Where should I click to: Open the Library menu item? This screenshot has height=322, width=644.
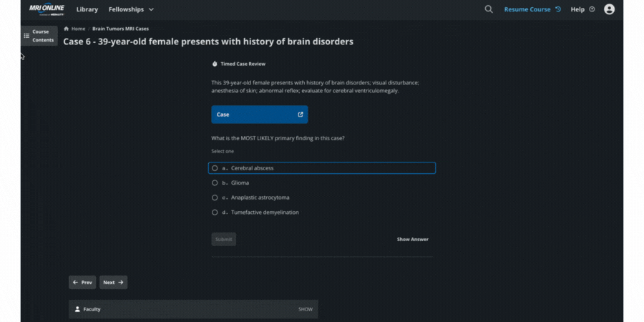(87, 9)
